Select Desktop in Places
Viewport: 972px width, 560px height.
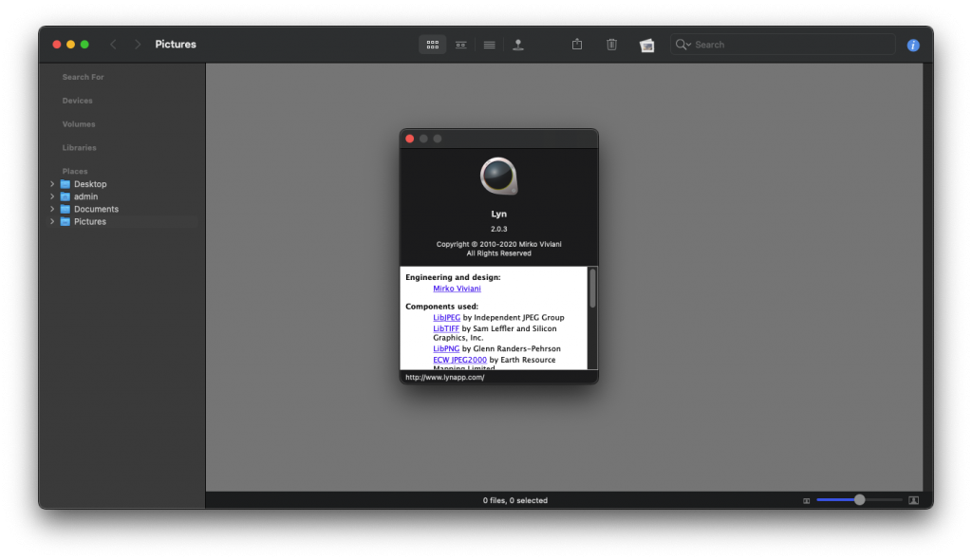click(90, 184)
